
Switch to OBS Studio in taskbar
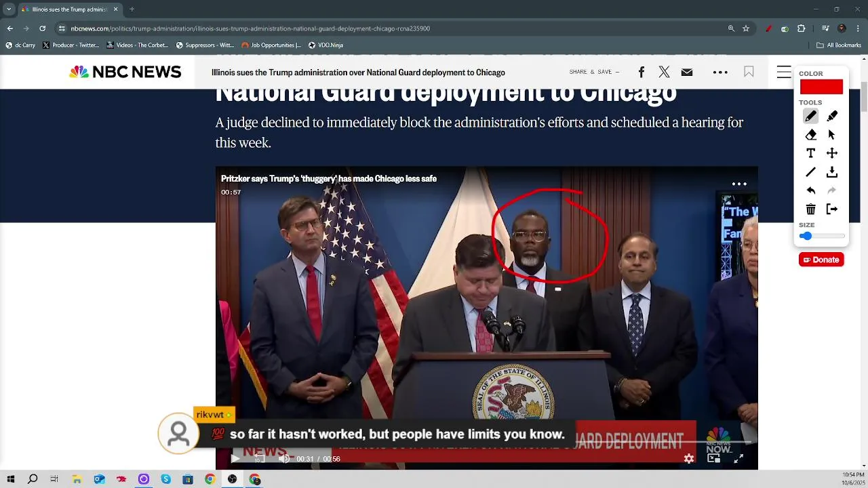tap(232, 479)
